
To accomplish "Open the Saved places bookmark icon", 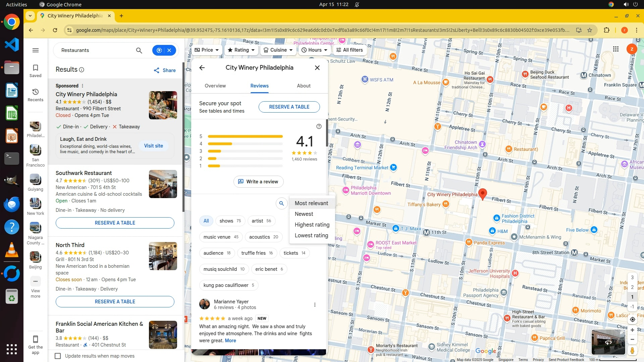I will pos(35,70).
